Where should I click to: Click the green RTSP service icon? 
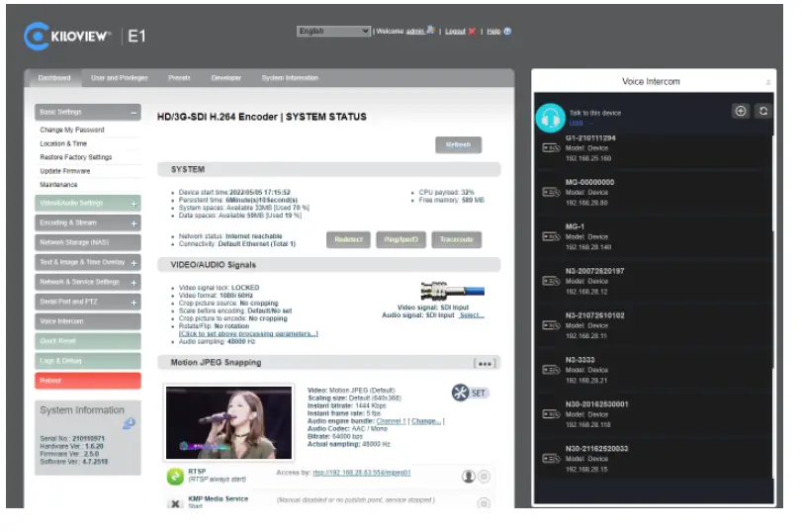(x=175, y=477)
